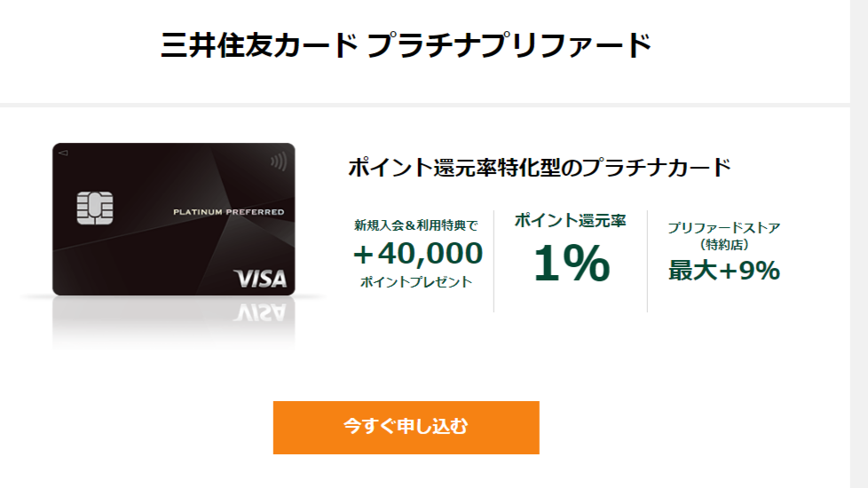This screenshot has height=488, width=868.
Task: Click the ポイント還元率特化型のプラチナカード subtitle
Action: 540,167
